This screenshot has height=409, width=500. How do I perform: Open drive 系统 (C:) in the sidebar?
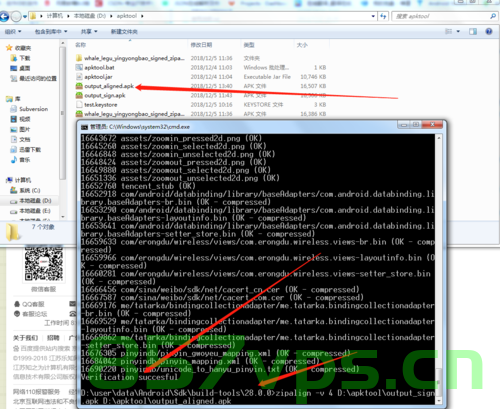pyautogui.click(x=26, y=190)
